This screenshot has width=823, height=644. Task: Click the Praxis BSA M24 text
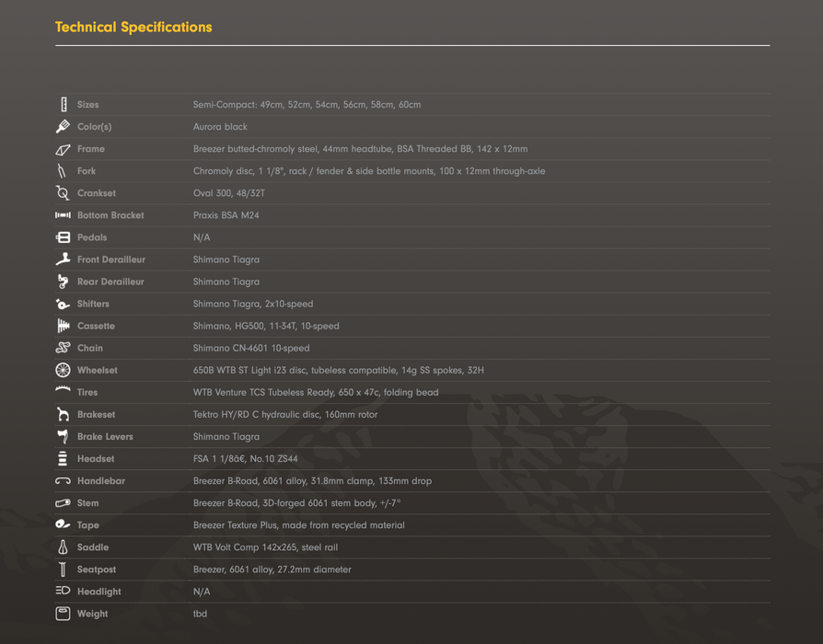(226, 215)
